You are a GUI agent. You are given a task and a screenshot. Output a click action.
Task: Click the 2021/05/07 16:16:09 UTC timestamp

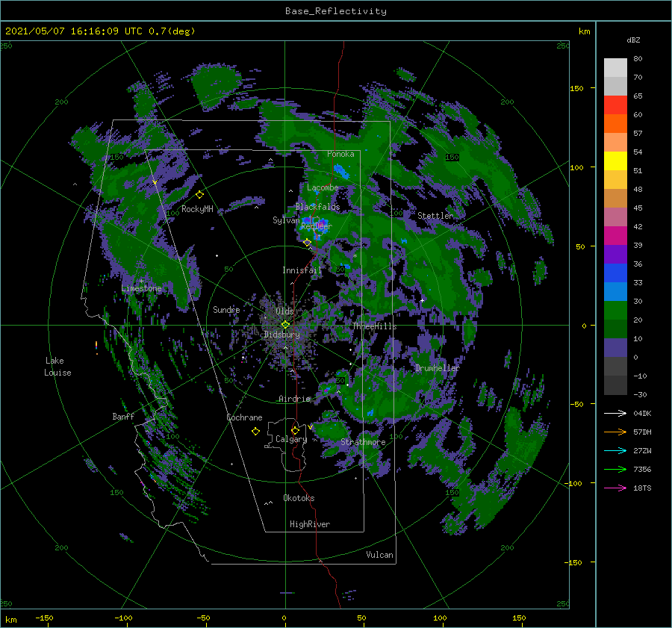(74, 31)
